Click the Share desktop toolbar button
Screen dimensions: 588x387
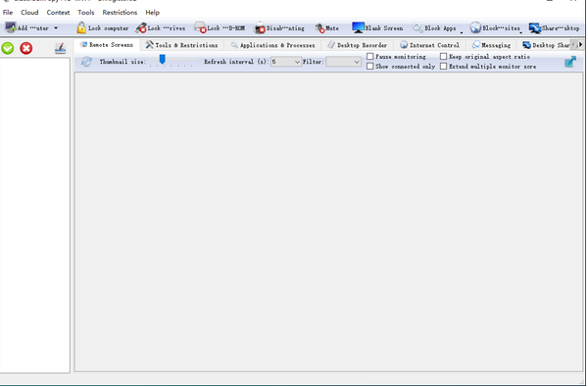point(554,28)
